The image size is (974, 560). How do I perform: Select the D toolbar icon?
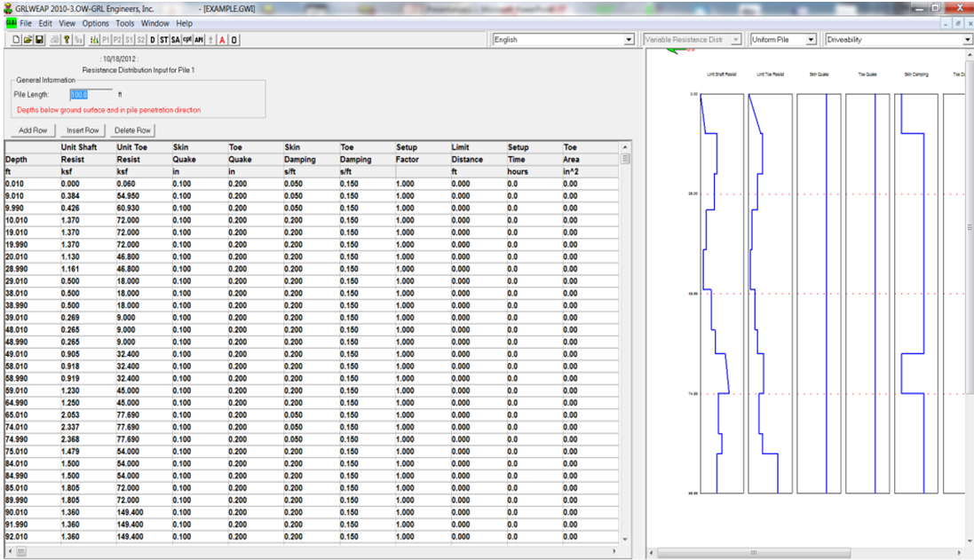[153, 40]
